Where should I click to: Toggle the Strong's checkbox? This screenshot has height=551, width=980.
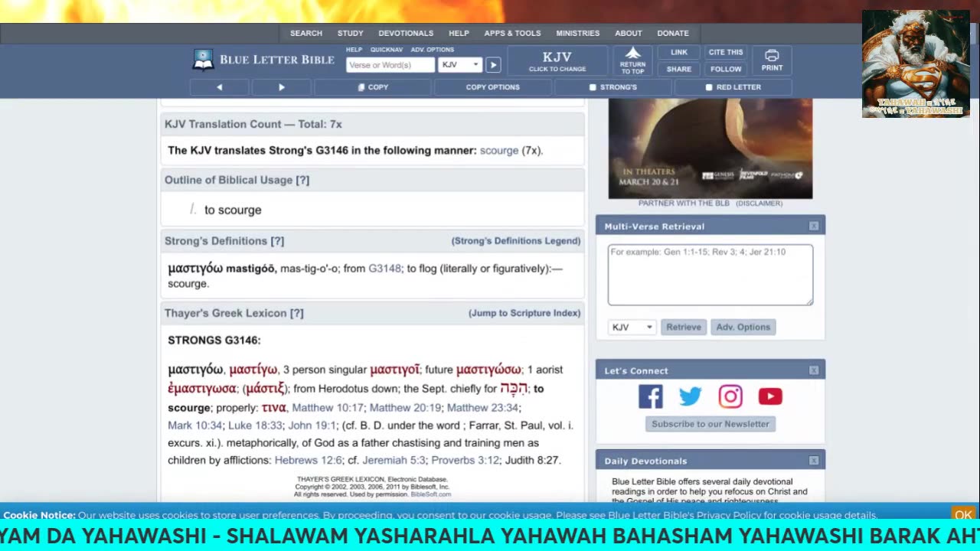pos(593,87)
